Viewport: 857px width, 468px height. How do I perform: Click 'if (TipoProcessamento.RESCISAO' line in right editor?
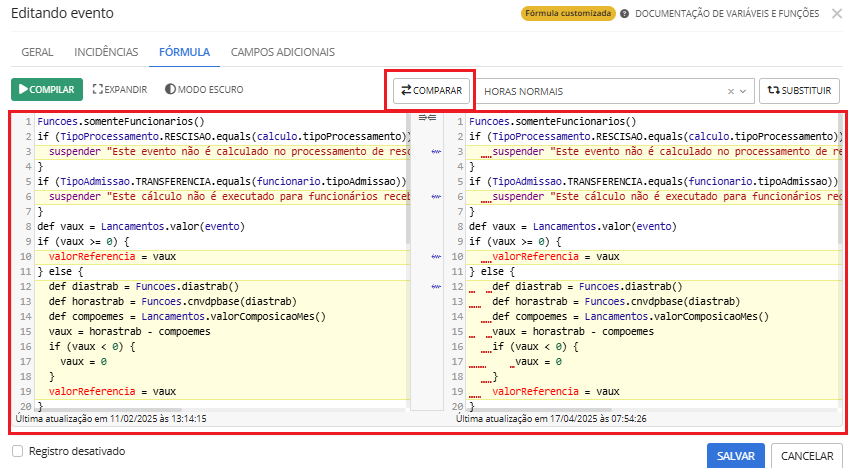[655, 137]
